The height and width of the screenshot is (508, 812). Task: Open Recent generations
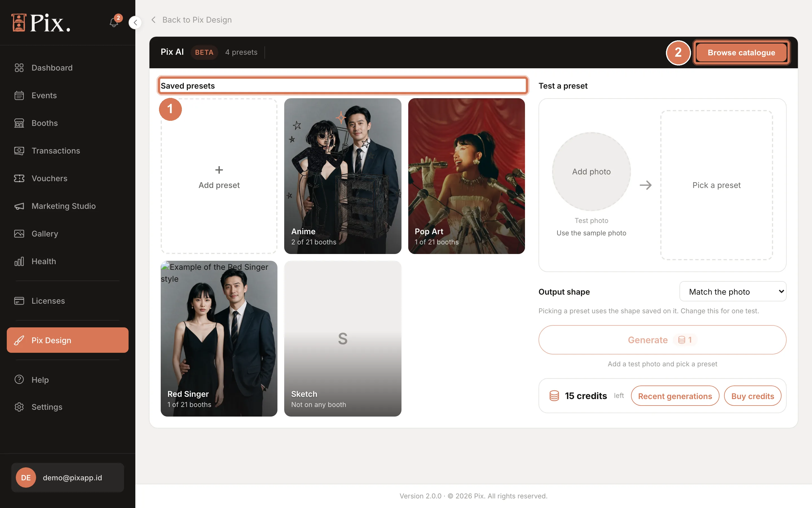pos(675,396)
